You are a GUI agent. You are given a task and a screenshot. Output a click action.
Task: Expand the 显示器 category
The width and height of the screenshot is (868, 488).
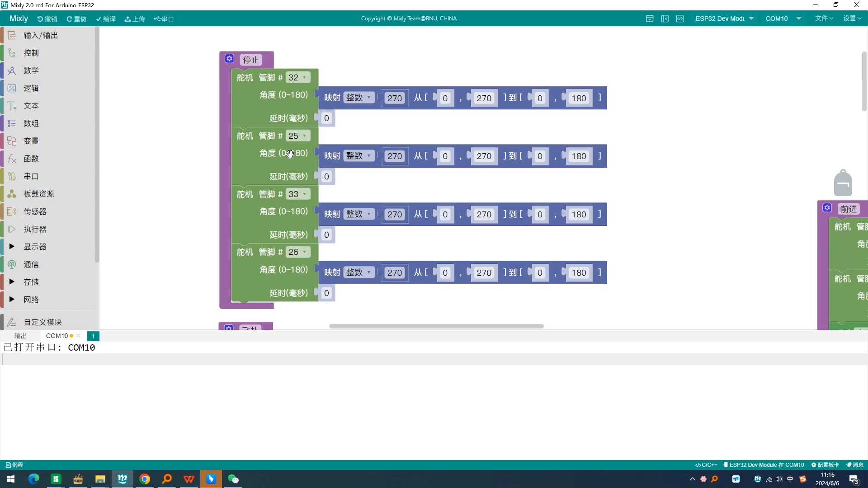[x=35, y=247]
